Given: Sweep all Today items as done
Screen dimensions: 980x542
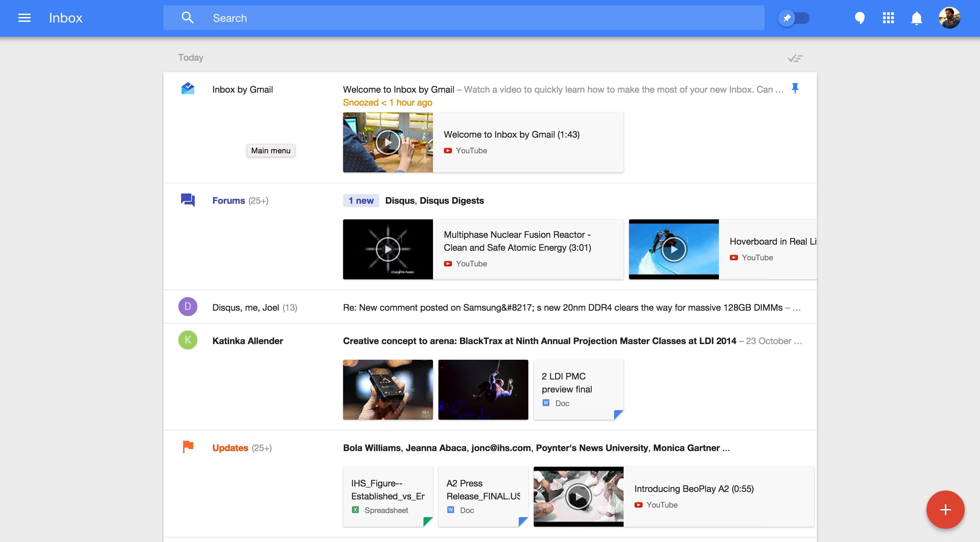Looking at the screenshot, I should [795, 58].
